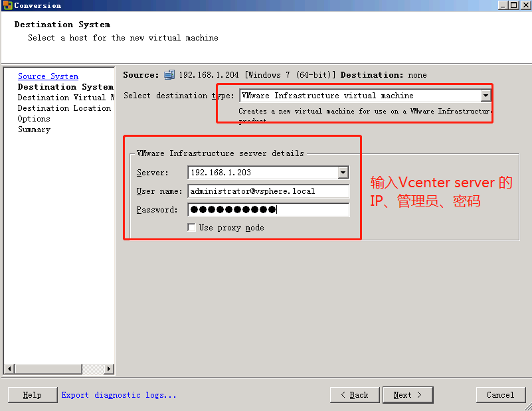This screenshot has height=411, width=532.
Task: Go to the Source System step link
Action: pos(48,76)
